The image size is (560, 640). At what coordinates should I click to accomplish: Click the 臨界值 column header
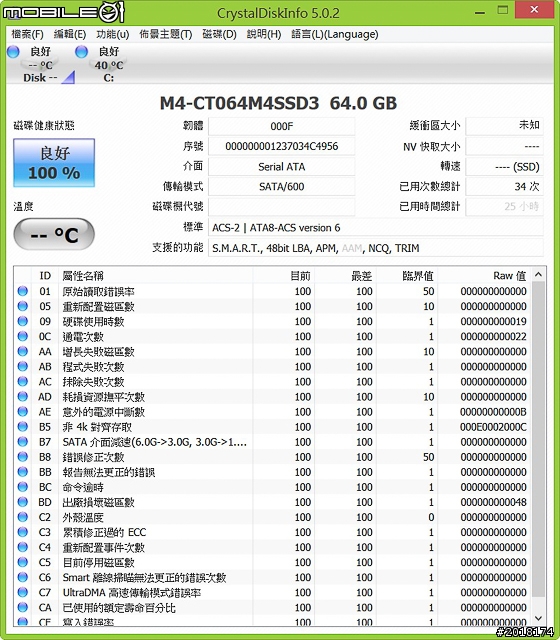(x=407, y=276)
